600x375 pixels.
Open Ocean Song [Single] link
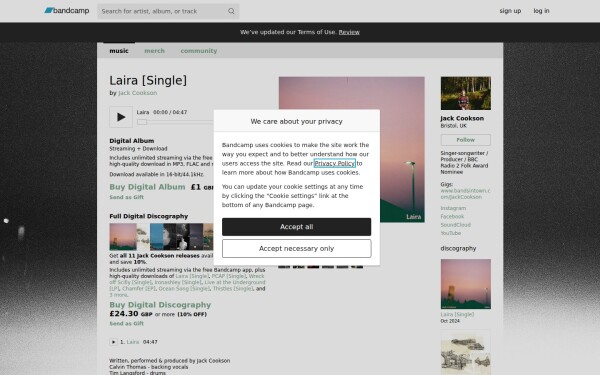[x=184, y=289]
